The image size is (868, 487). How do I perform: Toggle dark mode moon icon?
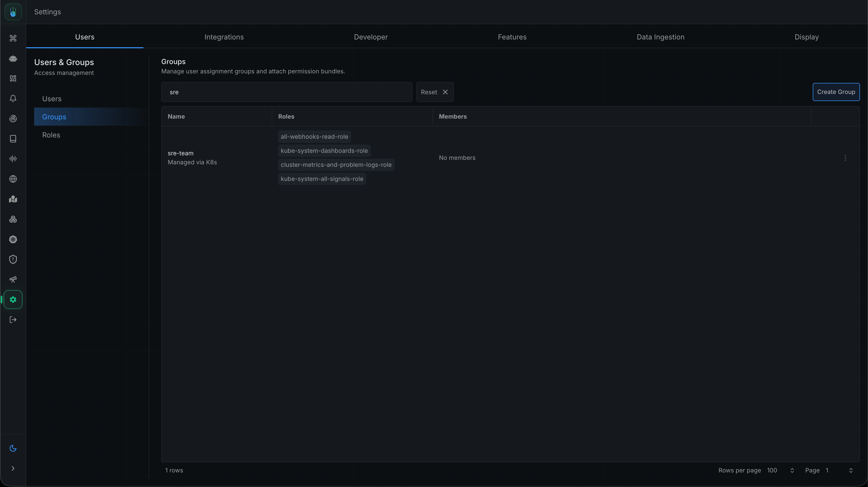(13, 448)
